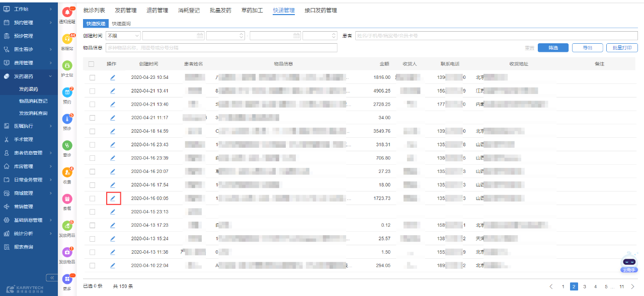This screenshot has height=296, width=644.
Task: Check the 2020-04-21 13:41 row checkbox
Action: coord(92,91)
